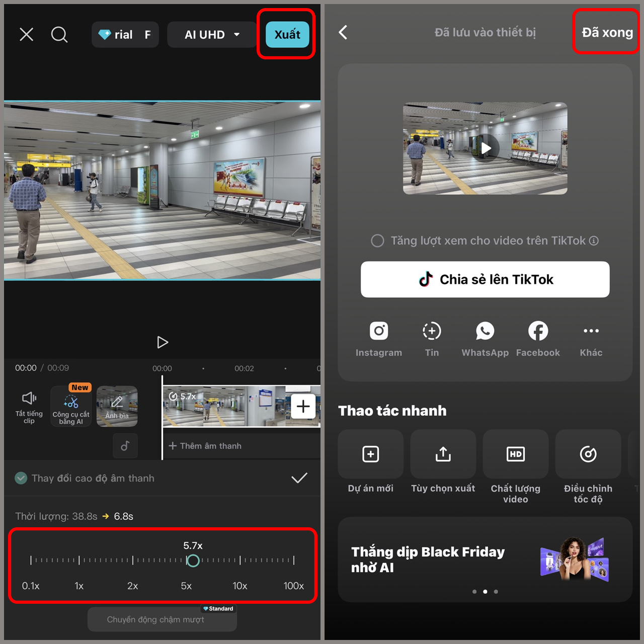Viewport: 644px width, 644px height.
Task: Play the exported video thumbnail preview
Action: [485, 148]
